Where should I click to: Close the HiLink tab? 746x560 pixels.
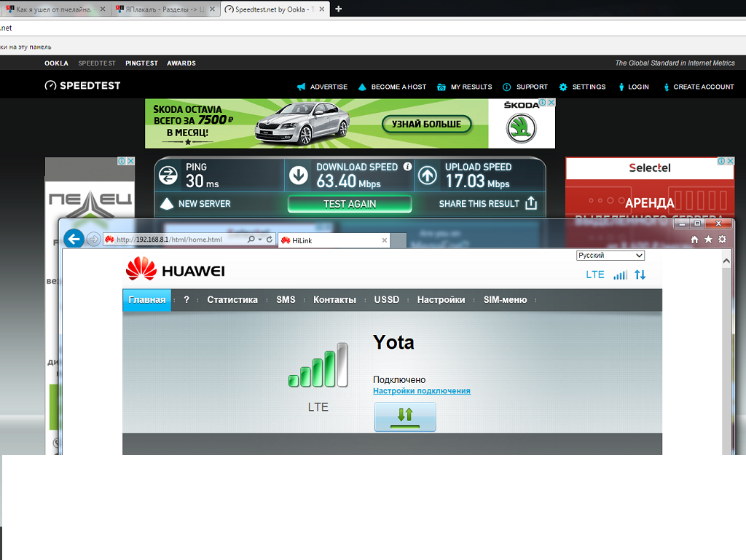coord(385,240)
